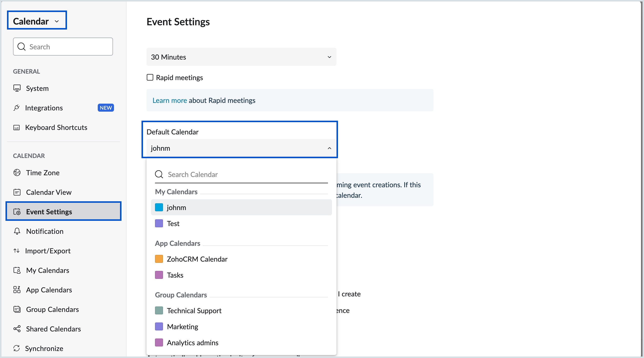Image resolution: width=644 pixels, height=358 pixels.
Task: Select the Time Zone globe icon
Action: click(16, 172)
